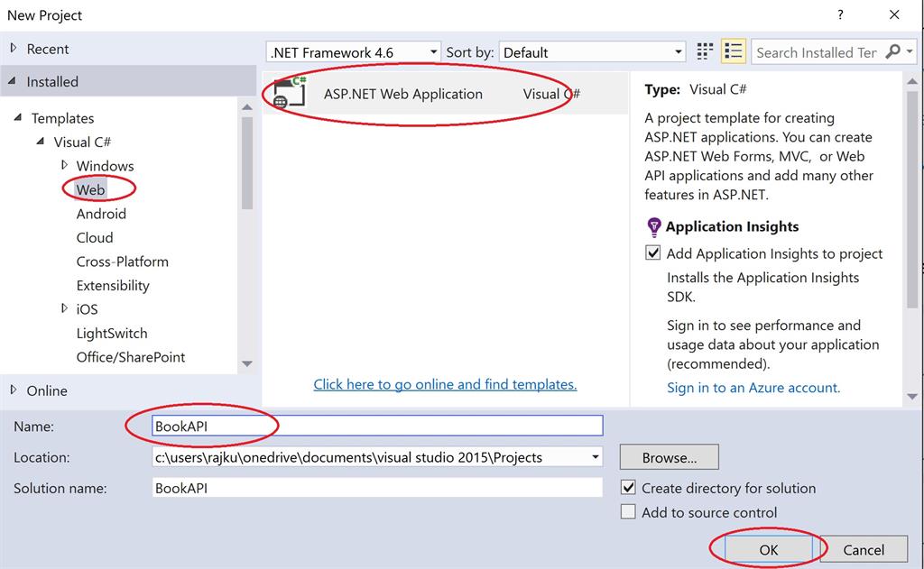The image size is (924, 569).
Task: Select the Cloud template category
Action: 94,237
